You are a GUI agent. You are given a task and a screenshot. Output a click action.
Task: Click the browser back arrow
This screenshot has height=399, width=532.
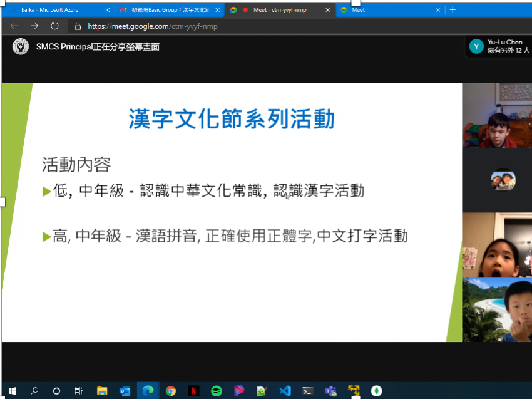coord(14,26)
